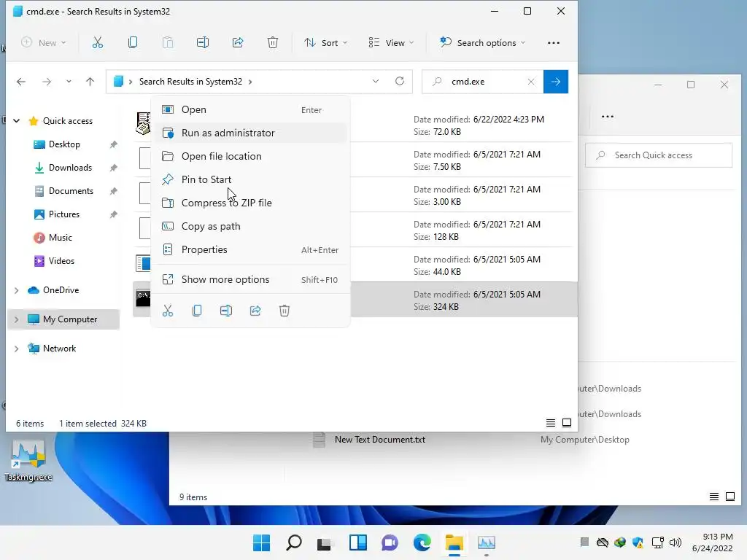Open the Search options dropdown
The image size is (747, 560).
tap(482, 43)
